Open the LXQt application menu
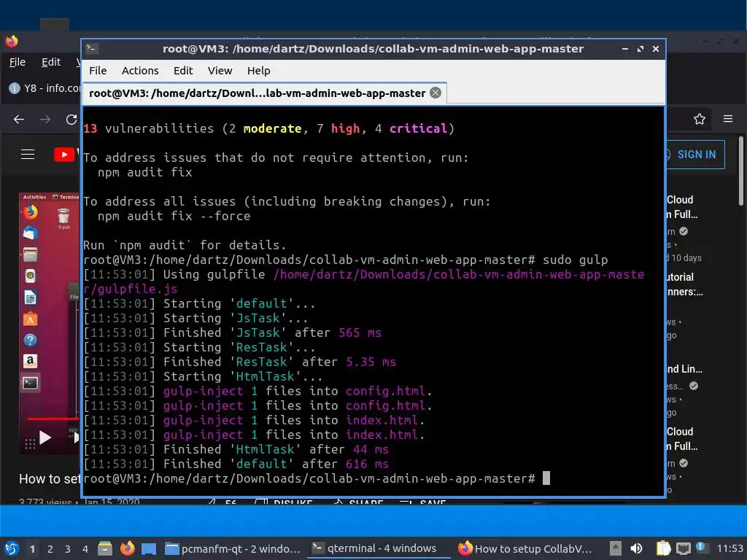Screen dimensions: 747x560 [12, 548]
